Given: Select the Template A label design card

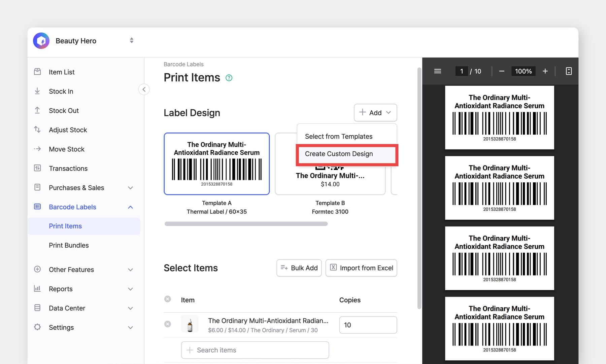Looking at the screenshot, I should click(x=216, y=164).
